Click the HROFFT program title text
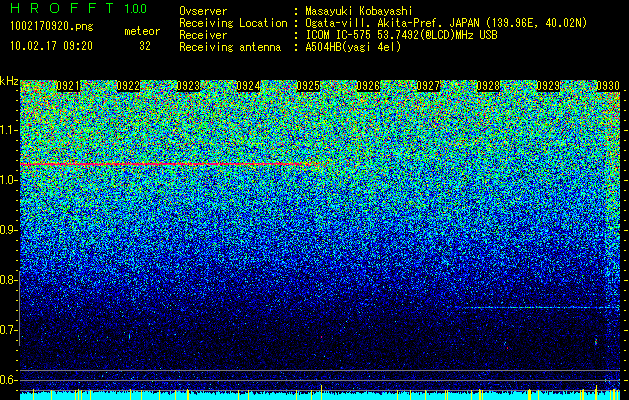 point(64,8)
